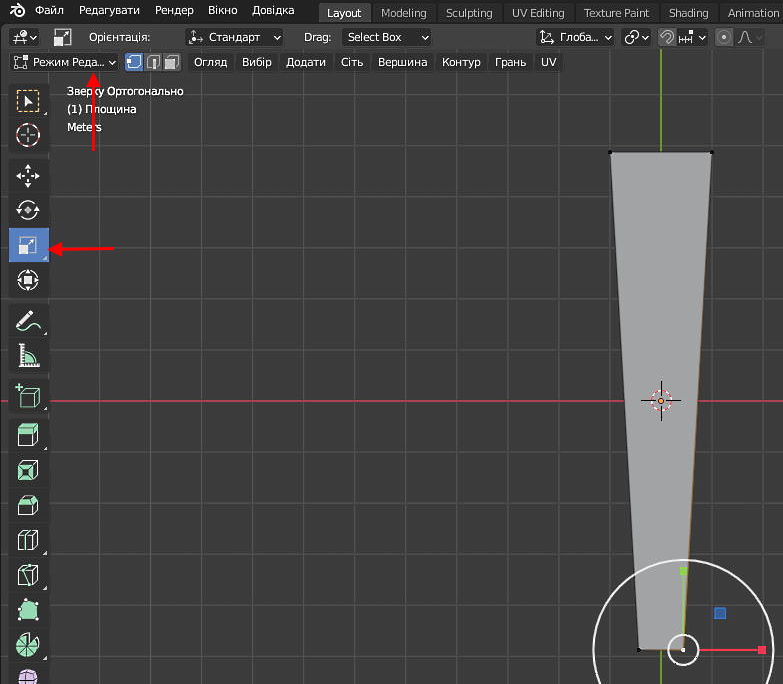Image resolution: width=783 pixels, height=684 pixels.
Task: Enable Face select mode
Action: click(x=171, y=62)
